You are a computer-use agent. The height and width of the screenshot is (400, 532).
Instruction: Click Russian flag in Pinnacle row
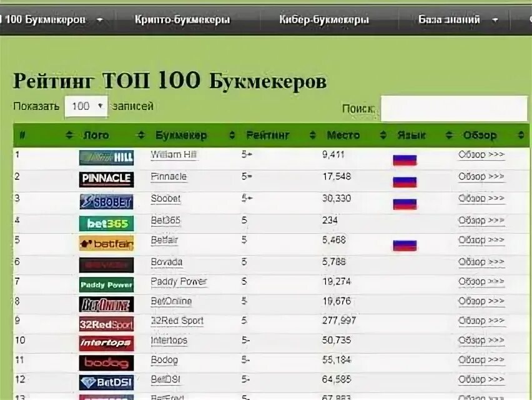pyautogui.click(x=405, y=182)
